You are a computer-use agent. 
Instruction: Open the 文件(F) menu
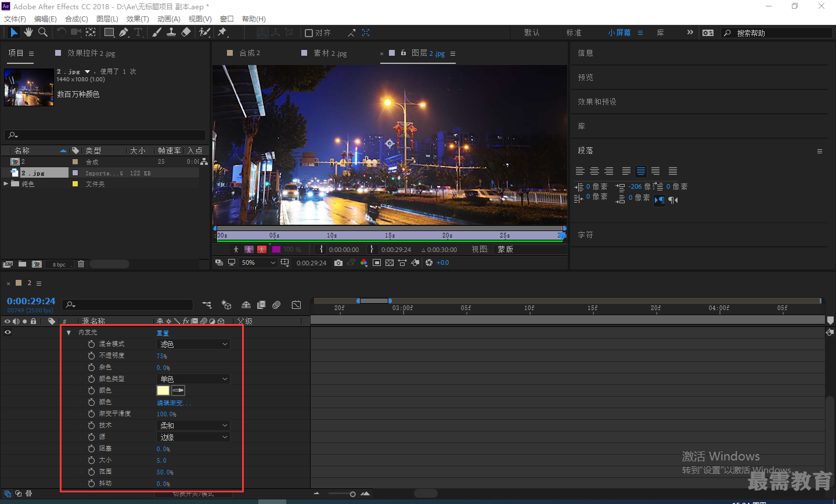coord(15,19)
